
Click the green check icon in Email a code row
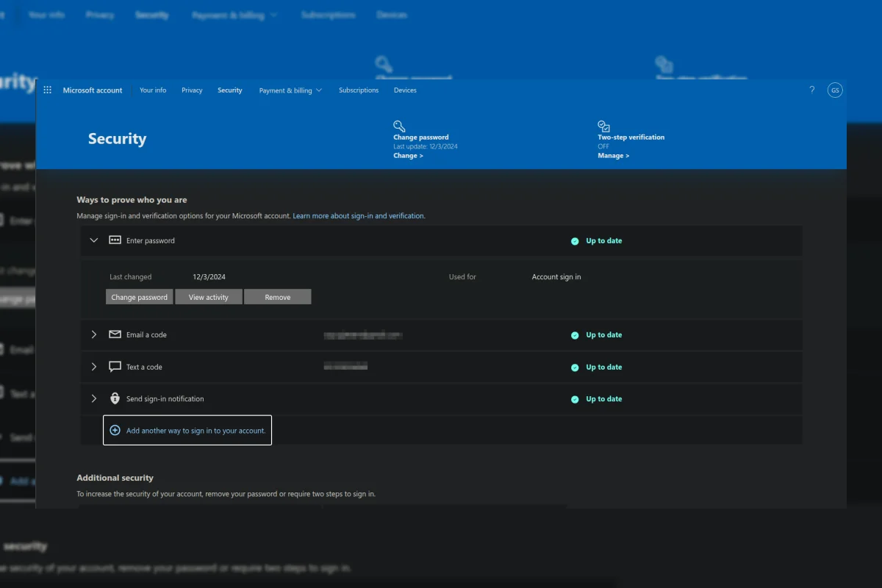[x=575, y=335]
